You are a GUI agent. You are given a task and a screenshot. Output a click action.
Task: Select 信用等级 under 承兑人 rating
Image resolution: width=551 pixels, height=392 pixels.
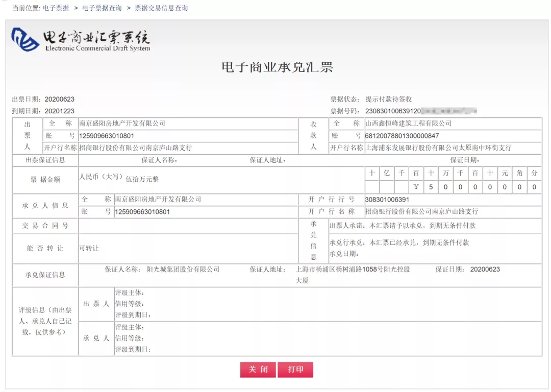(129, 338)
